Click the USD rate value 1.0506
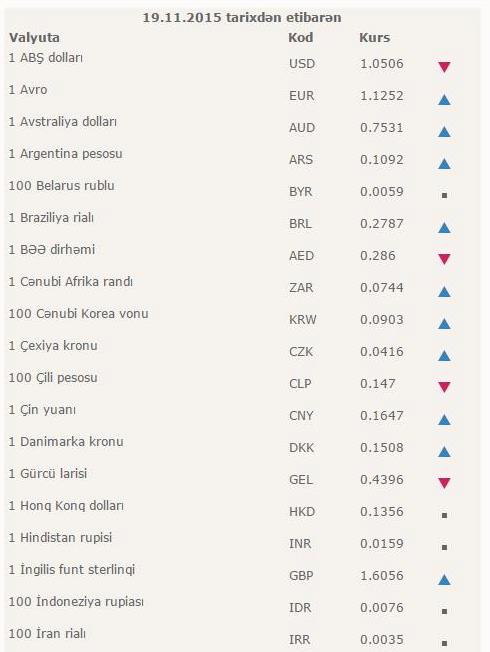The image size is (490, 652). click(x=381, y=64)
